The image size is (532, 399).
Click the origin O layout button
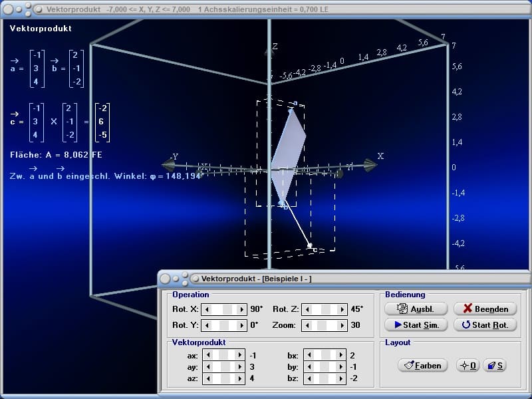[468, 365]
